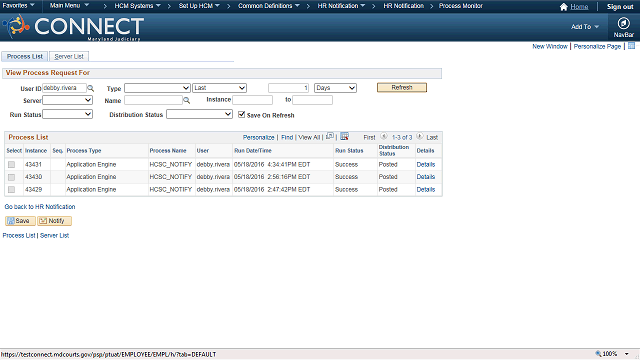This screenshot has height=360, width=640.
Task: Click the number of days input field
Action: (289, 88)
